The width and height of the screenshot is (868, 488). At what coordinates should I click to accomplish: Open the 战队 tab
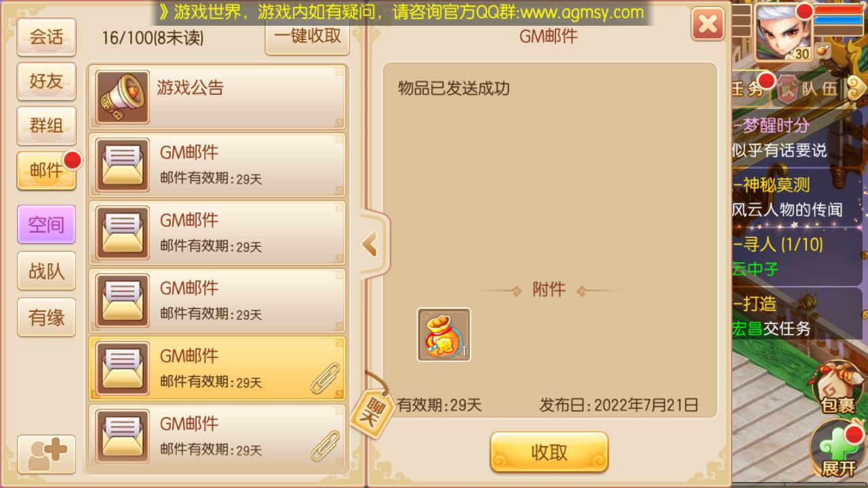(46, 270)
